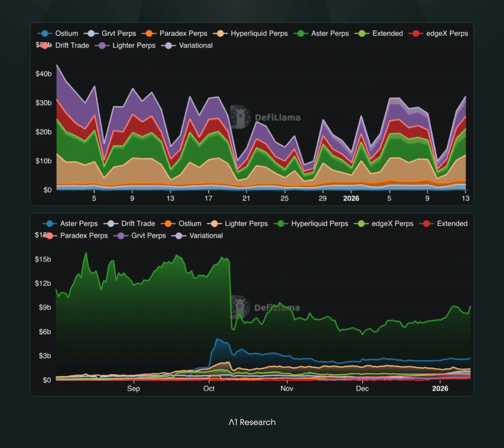Click Hyperliquid Perps label in bottom legend
Viewport: 504px width, 448px height.
(x=319, y=224)
